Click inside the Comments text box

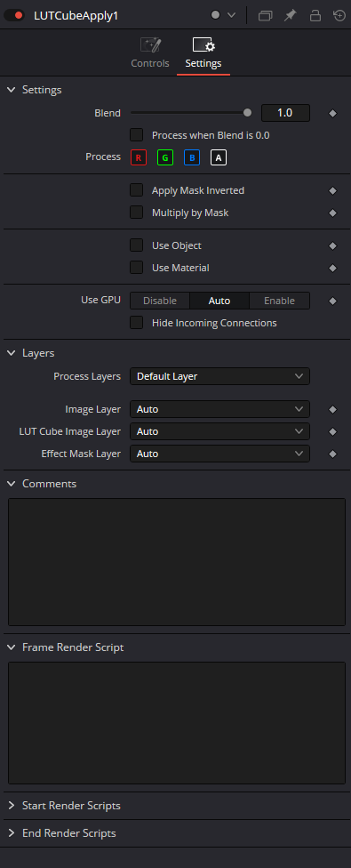pos(177,562)
